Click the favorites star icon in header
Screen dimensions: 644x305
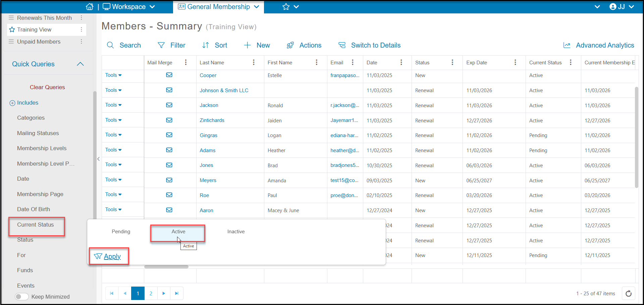pos(286,7)
